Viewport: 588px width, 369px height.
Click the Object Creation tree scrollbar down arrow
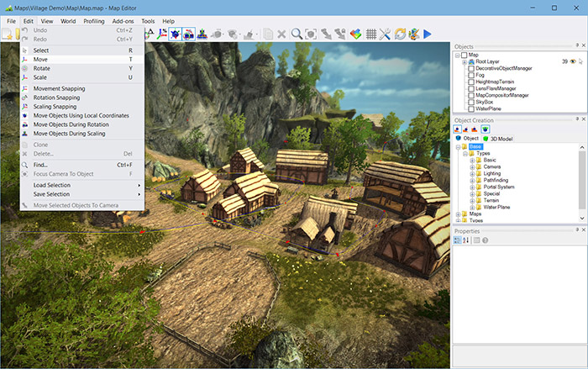click(582, 218)
